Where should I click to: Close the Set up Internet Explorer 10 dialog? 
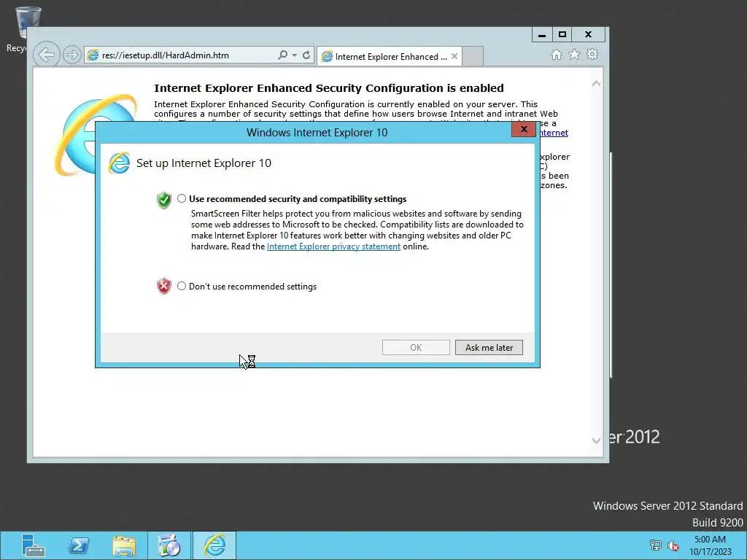click(524, 129)
